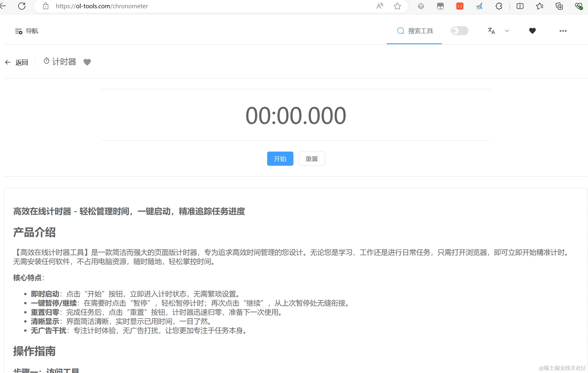Click the 即时启动 bullet text
The image size is (588, 373).
[x=45, y=294]
